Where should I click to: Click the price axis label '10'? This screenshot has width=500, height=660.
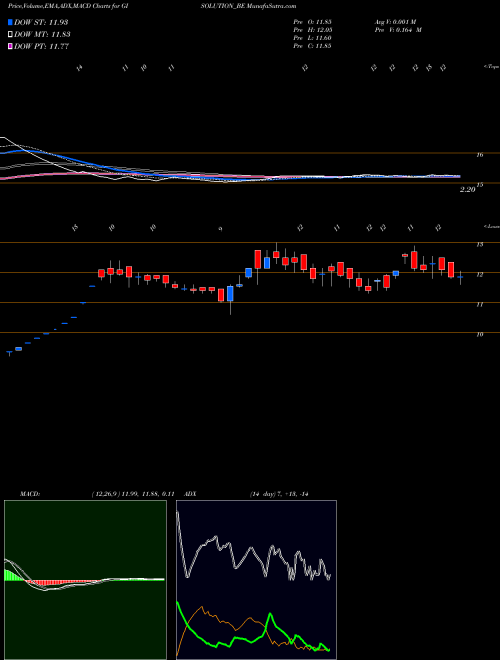479,334
